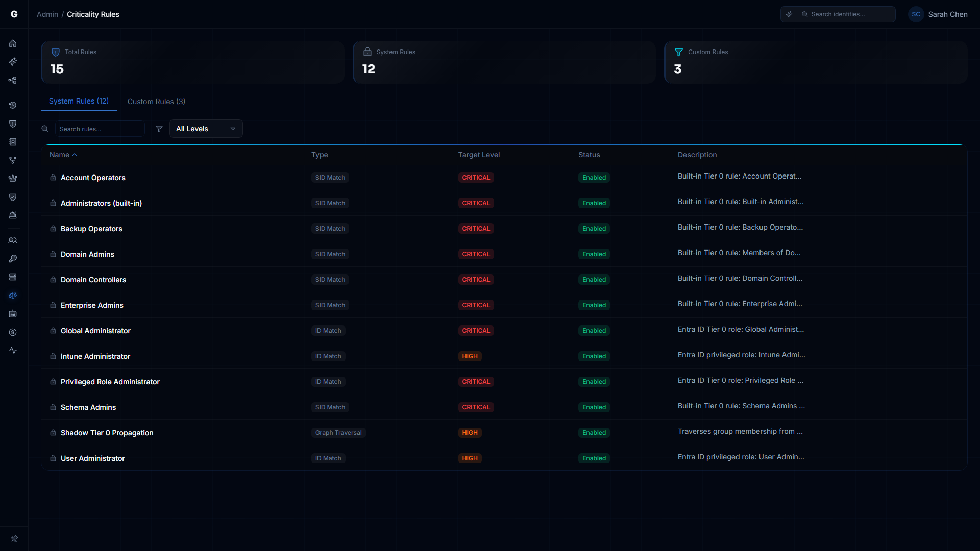
Task: Disable the Account Operators rule
Action: tap(594, 177)
